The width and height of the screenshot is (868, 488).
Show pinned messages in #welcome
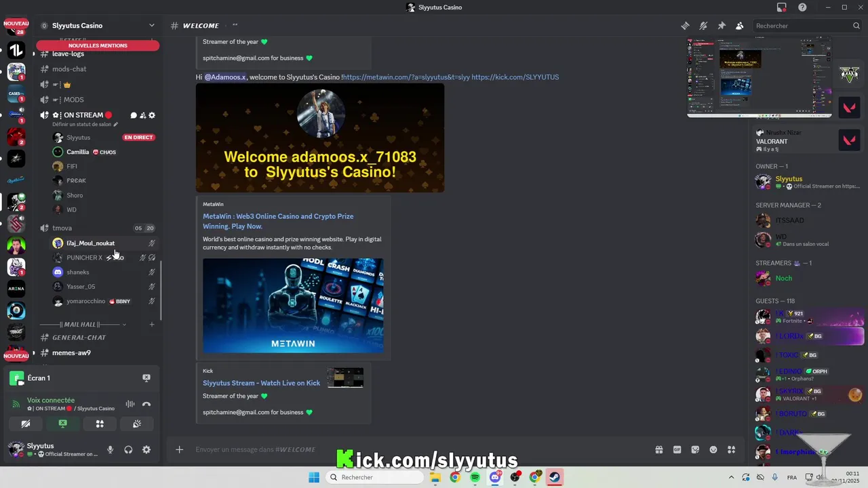[x=722, y=26]
